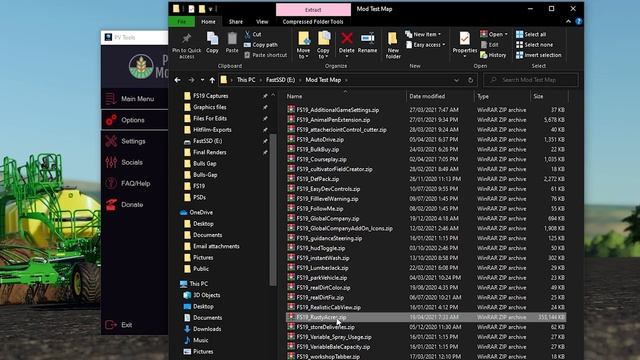Click the Cut scissors icon
This screenshot has width=640, height=360.
coord(247,34)
